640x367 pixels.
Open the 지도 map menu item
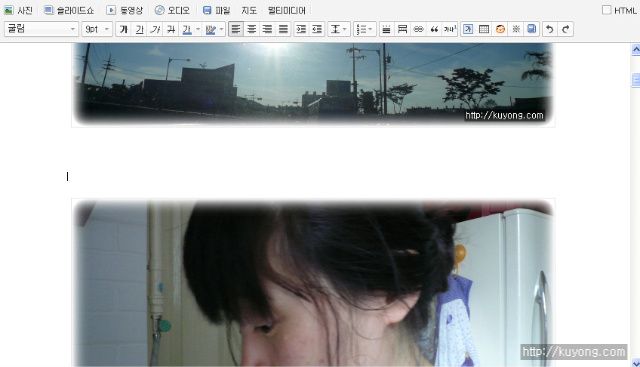[249, 10]
